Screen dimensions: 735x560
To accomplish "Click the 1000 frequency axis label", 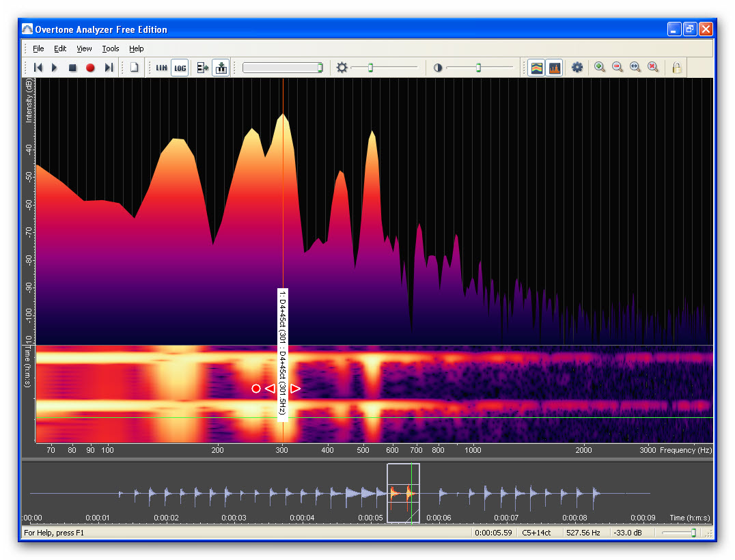I will point(473,450).
